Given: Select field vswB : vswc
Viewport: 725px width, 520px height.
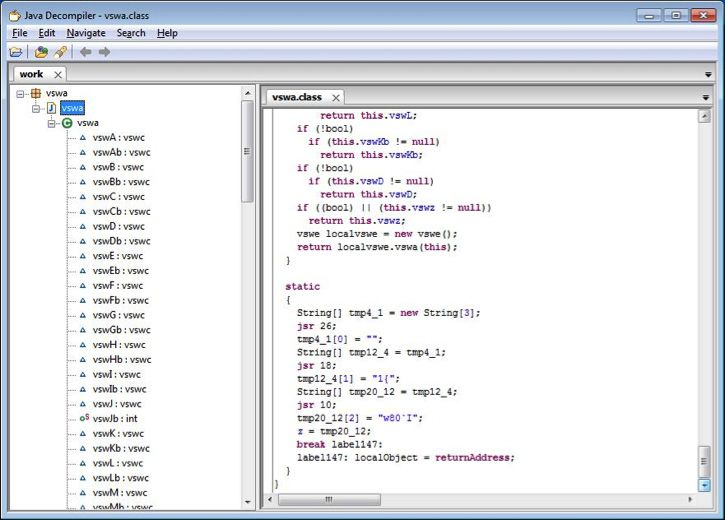Looking at the screenshot, I should [x=118, y=167].
